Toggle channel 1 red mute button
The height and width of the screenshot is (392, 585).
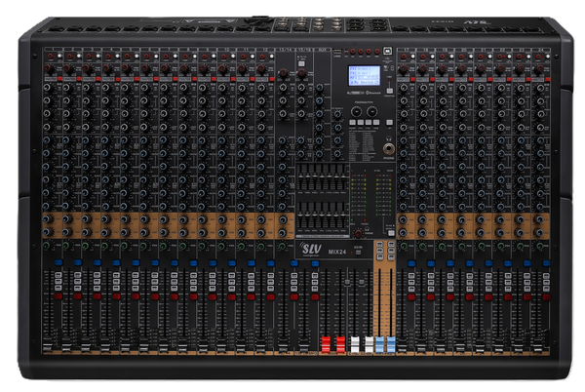58,296
